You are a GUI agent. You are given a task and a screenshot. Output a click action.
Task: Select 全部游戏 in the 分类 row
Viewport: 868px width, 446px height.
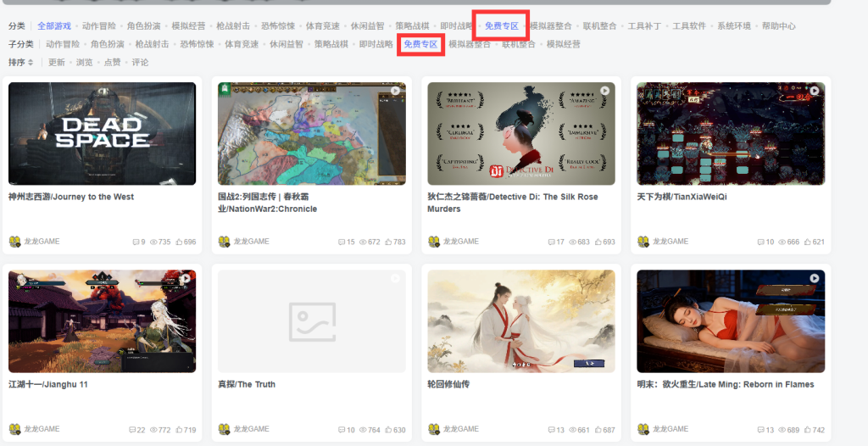click(x=54, y=26)
